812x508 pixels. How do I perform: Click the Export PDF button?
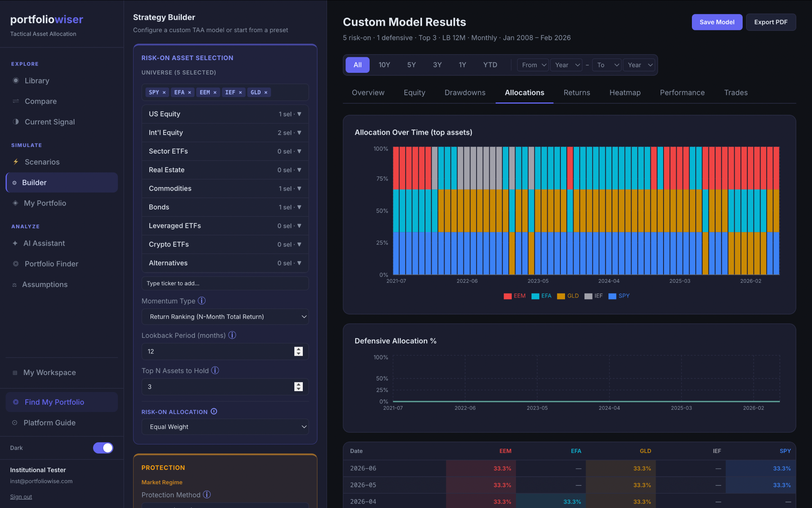tap(771, 22)
